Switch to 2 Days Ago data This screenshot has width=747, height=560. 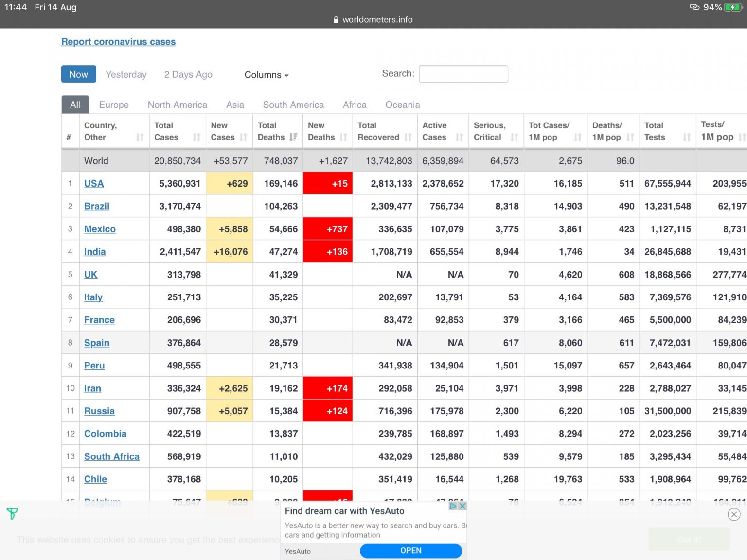point(188,74)
